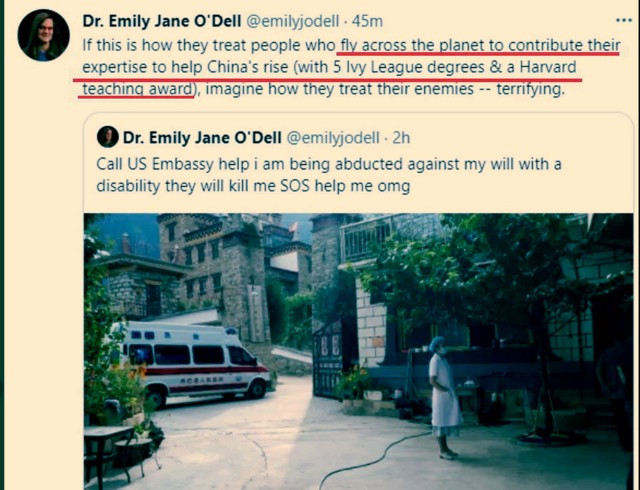Open the @emilyjodell handle beside 45m
This screenshot has width=640, height=490.
point(293,21)
